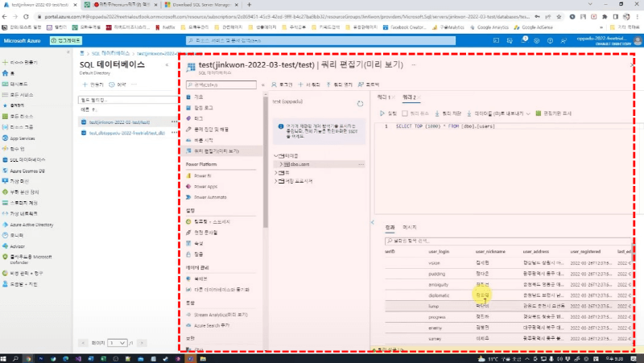
Task: Click the user_registered column header
Action: tap(585, 251)
